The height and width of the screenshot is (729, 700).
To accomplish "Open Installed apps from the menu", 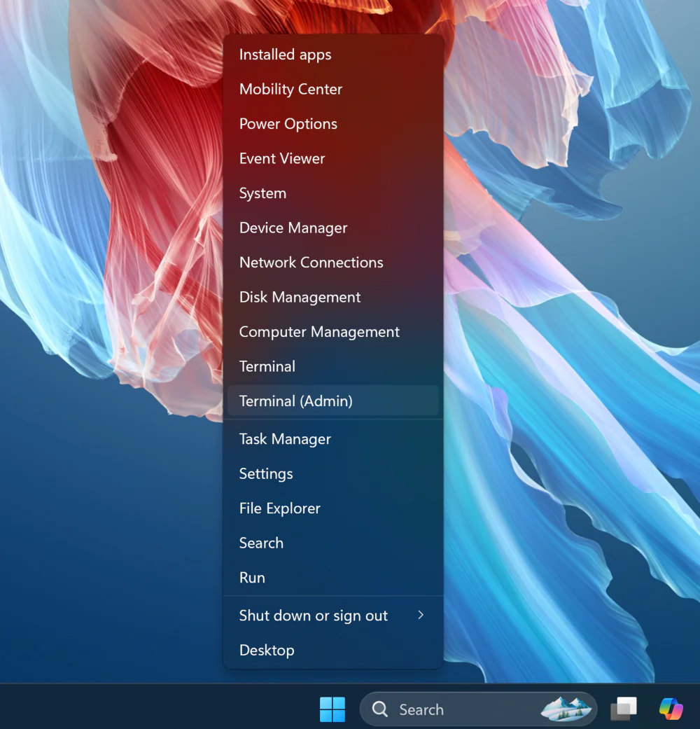I will tap(332, 55).
